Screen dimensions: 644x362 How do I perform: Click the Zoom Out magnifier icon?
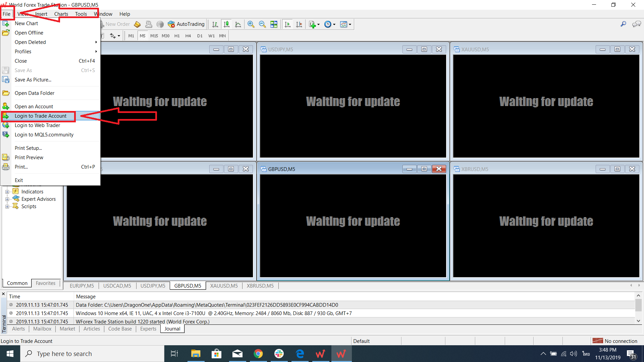[262, 24]
